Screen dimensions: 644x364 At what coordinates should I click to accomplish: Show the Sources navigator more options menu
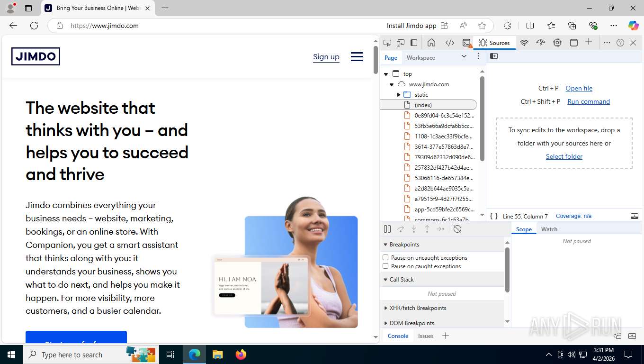tap(478, 56)
